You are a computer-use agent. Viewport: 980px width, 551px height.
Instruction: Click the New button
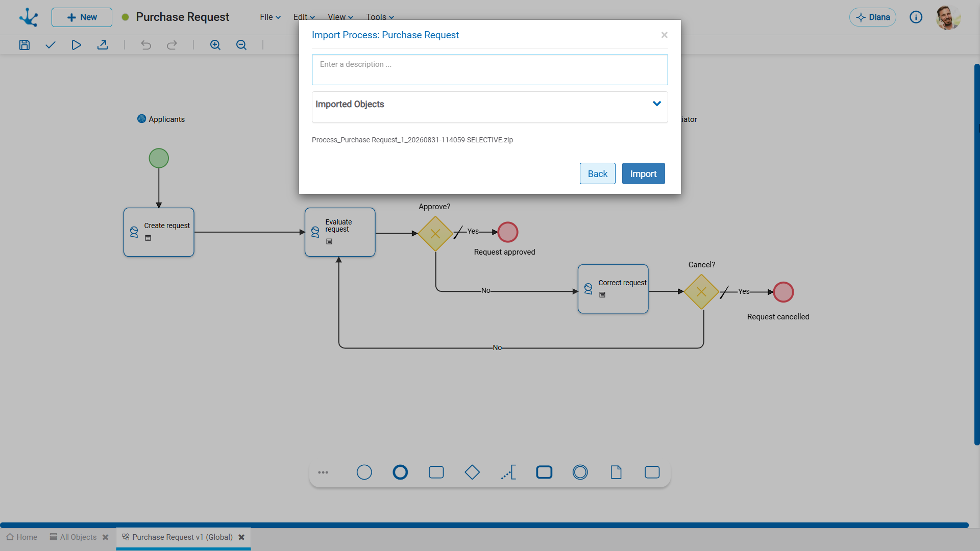click(x=82, y=17)
